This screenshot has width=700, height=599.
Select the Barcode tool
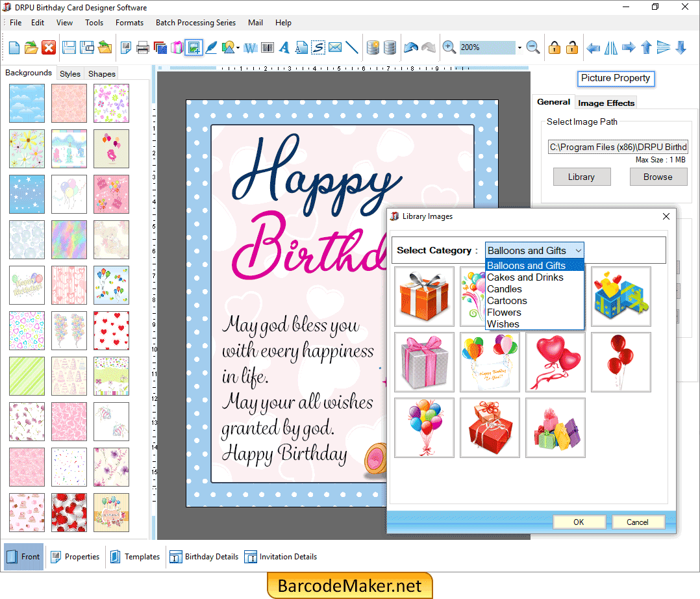[268, 47]
